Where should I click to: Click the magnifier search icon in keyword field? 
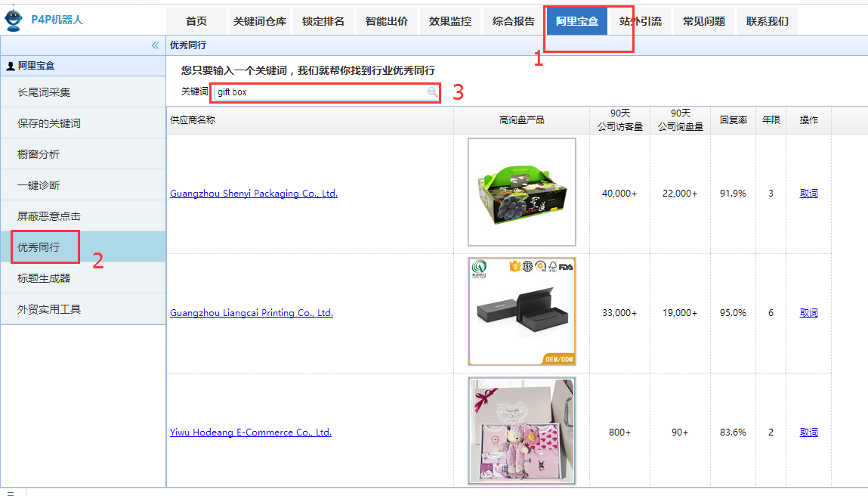432,92
